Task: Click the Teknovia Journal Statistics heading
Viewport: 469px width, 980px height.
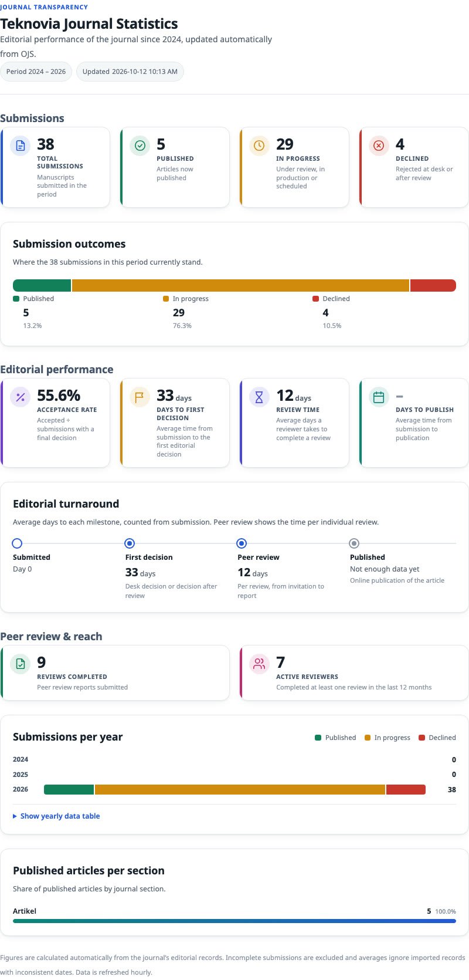Action: click(x=89, y=24)
